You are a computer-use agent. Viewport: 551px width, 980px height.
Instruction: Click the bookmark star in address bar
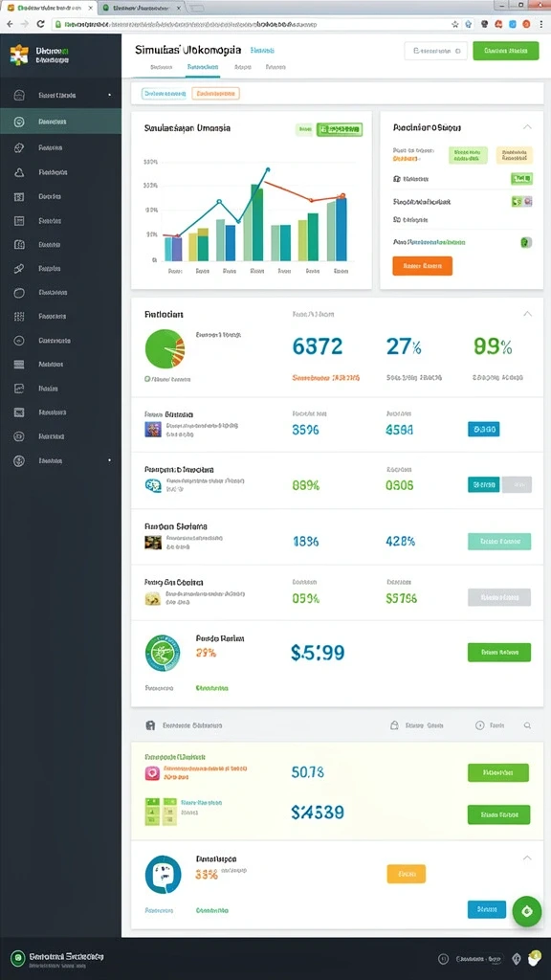454,24
